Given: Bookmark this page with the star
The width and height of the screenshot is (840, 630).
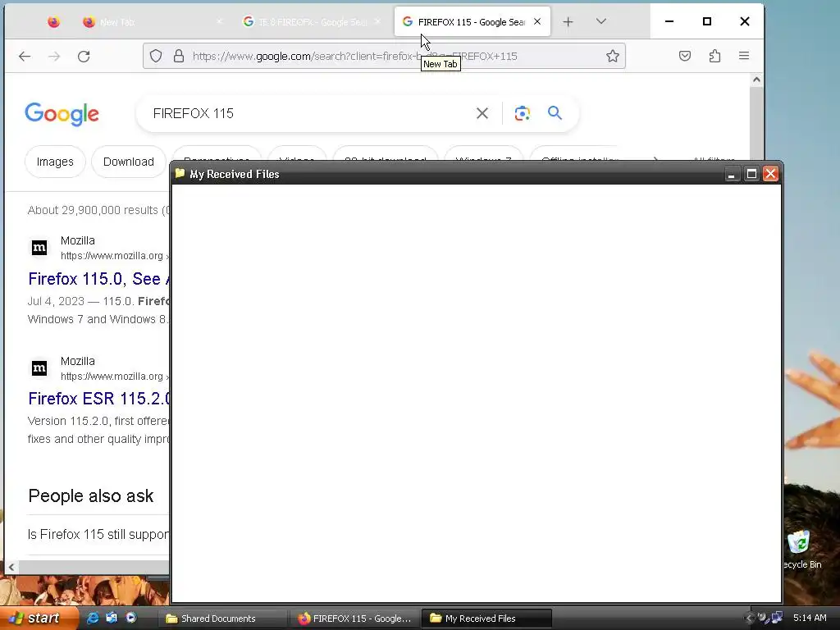Looking at the screenshot, I should [612, 56].
